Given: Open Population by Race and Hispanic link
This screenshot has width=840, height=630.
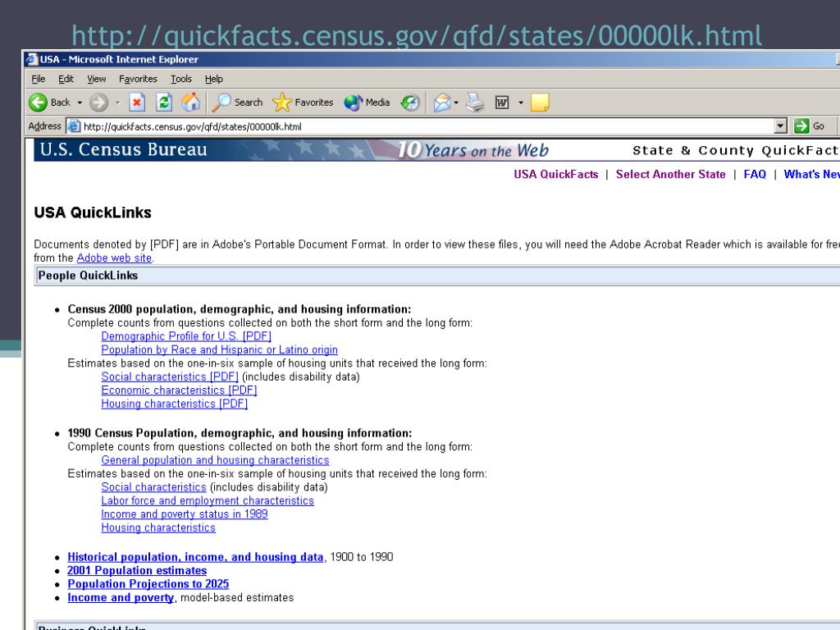Looking at the screenshot, I should [219, 349].
